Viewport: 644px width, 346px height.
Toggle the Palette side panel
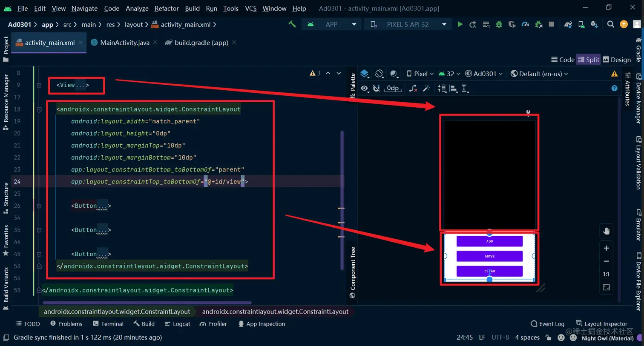(353, 85)
